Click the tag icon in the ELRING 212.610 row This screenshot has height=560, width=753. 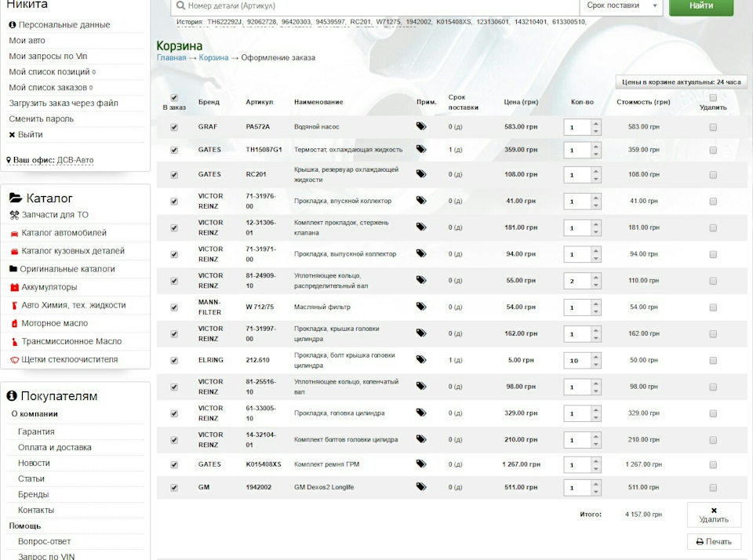421,360
